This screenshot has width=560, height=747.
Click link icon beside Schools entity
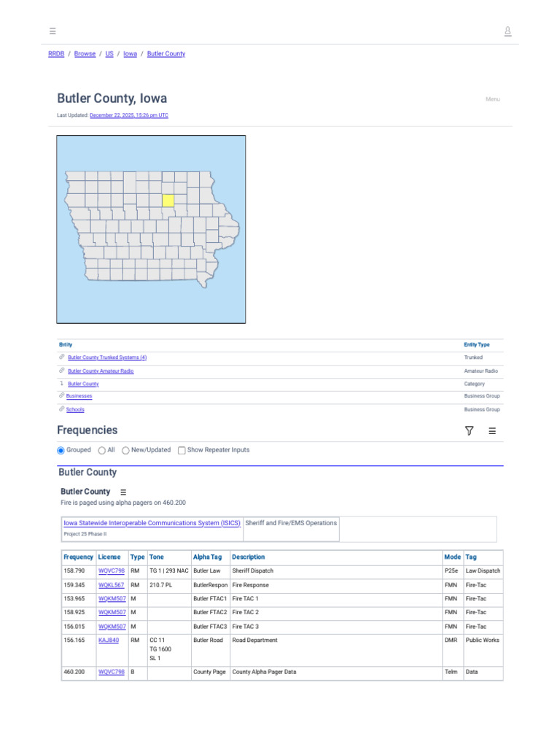61,409
